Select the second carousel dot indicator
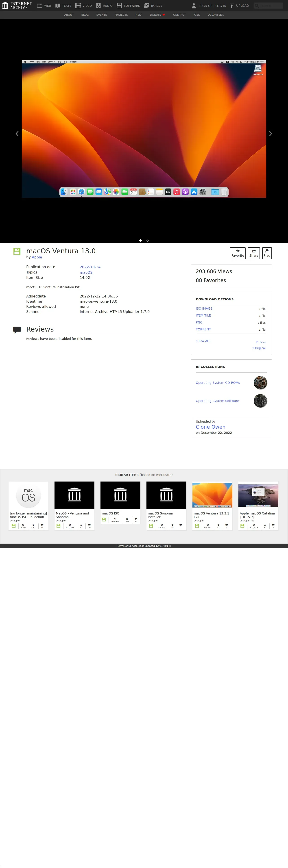 coord(147,240)
